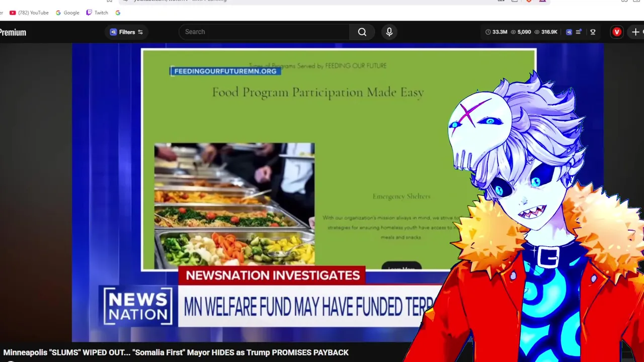Image resolution: width=644 pixels, height=362 pixels.
Task: Click the NewsNation video player
Action: click(x=337, y=193)
